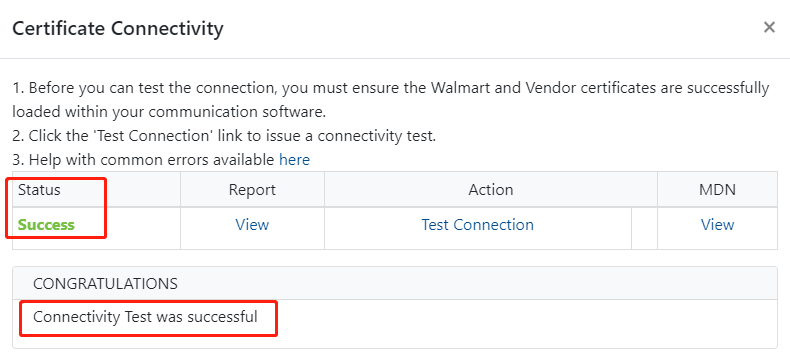790x360 pixels.
Task: Click the Action column header
Action: pyautogui.click(x=491, y=189)
